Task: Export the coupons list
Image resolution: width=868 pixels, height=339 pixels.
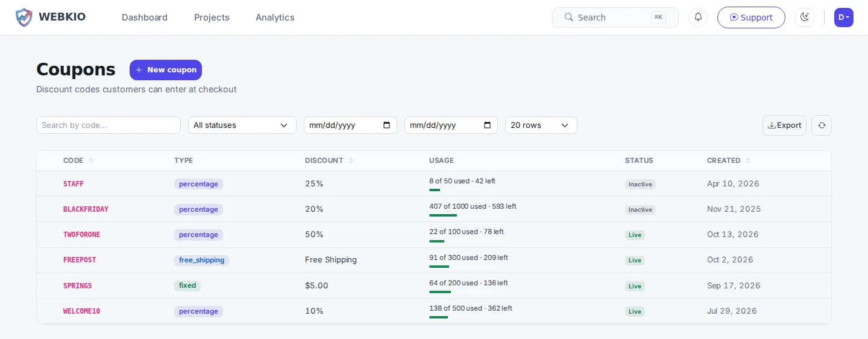Action: click(x=784, y=125)
